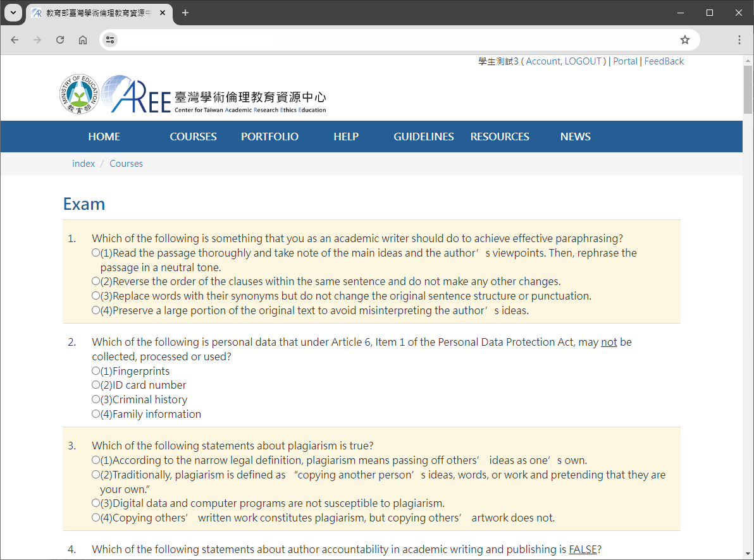Click question 3 text about plagiarism
Image resolution: width=754 pixels, height=560 pixels.
pos(233,446)
